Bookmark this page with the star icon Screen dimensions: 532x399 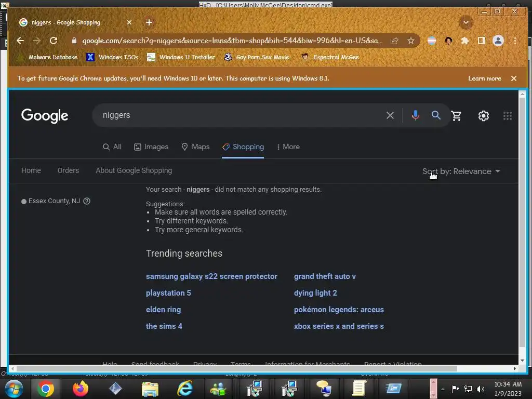411,41
